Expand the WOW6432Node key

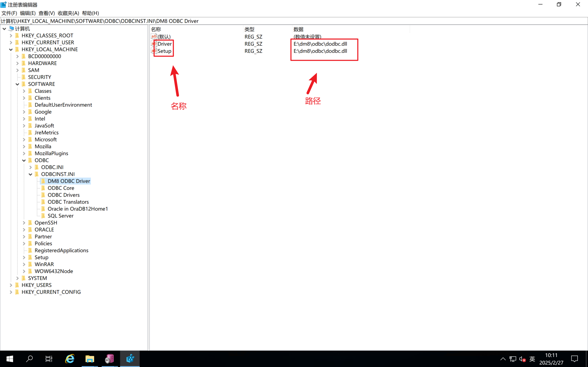tap(24, 271)
